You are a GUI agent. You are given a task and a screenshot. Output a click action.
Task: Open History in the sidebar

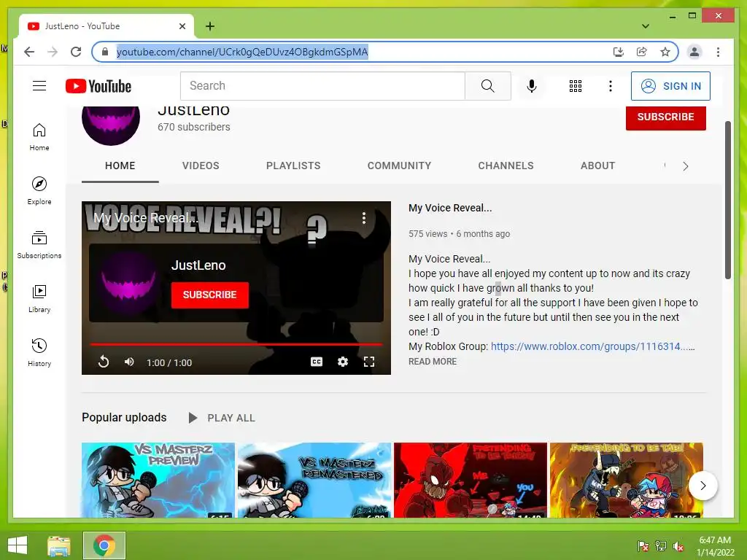tap(39, 352)
